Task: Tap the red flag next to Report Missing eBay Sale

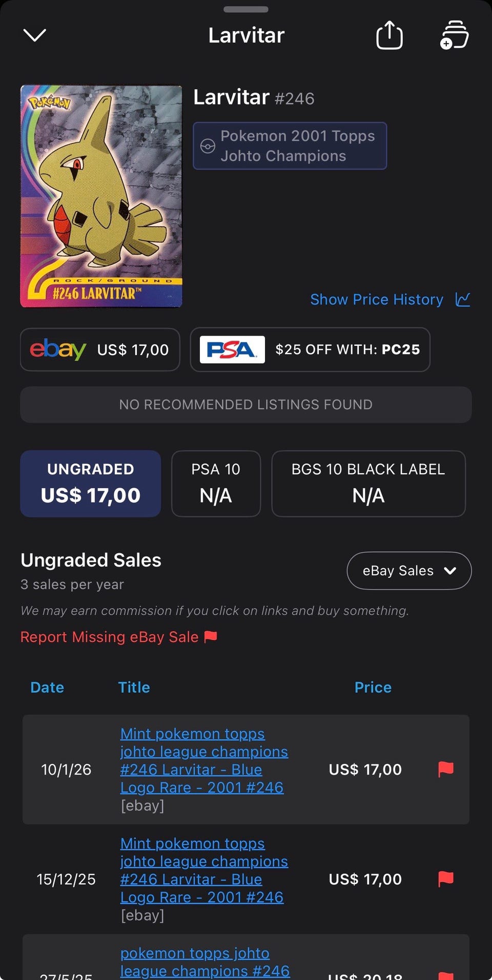Action: (x=211, y=637)
